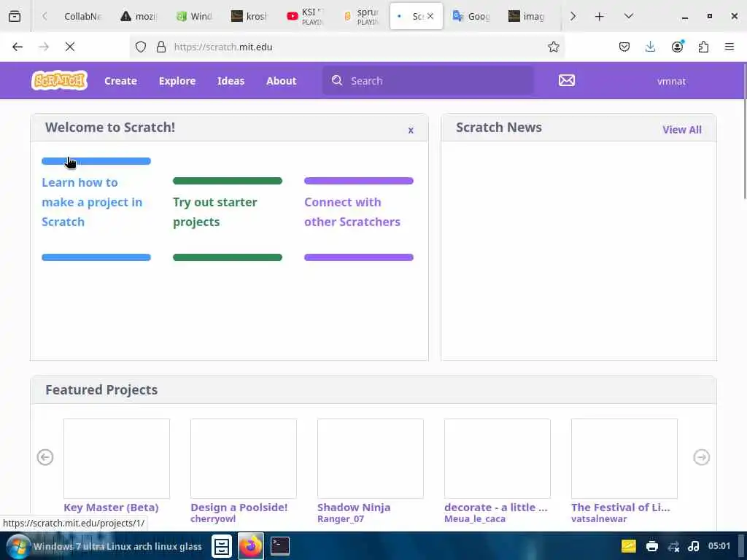Open Design a Poolside! project link
Image resolution: width=747 pixels, height=560 pixels.
239,507
